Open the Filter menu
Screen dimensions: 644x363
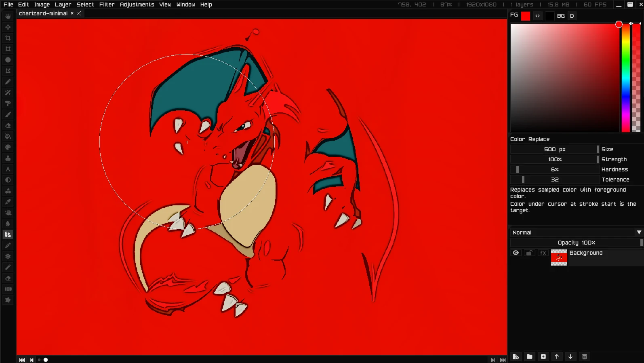(107, 4)
